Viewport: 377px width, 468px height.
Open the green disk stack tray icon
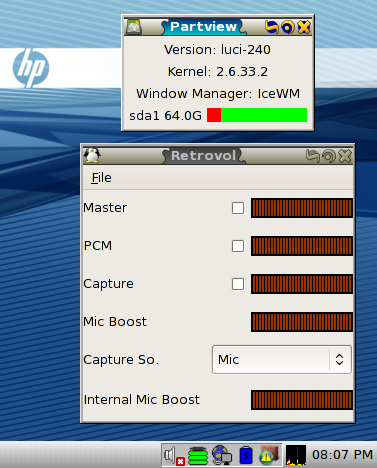(198, 456)
